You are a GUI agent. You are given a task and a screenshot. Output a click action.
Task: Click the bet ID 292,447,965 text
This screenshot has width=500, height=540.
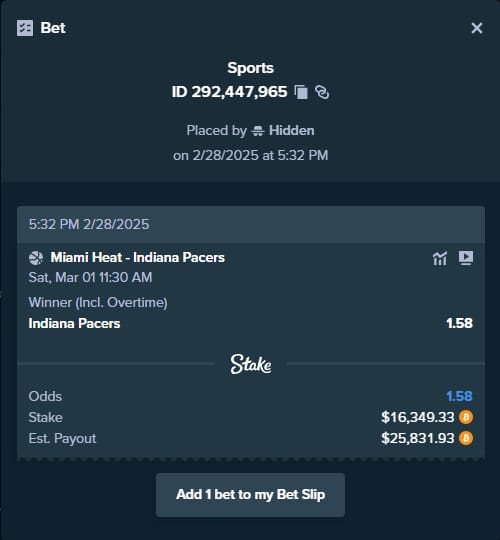229,92
